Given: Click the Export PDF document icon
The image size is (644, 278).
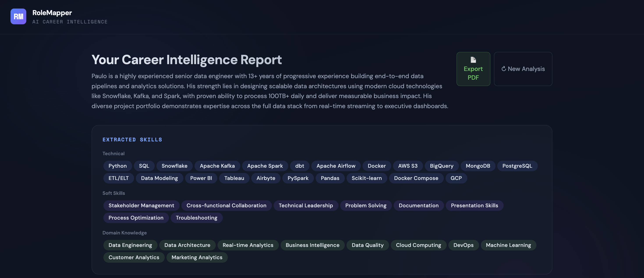Looking at the screenshot, I should [473, 60].
